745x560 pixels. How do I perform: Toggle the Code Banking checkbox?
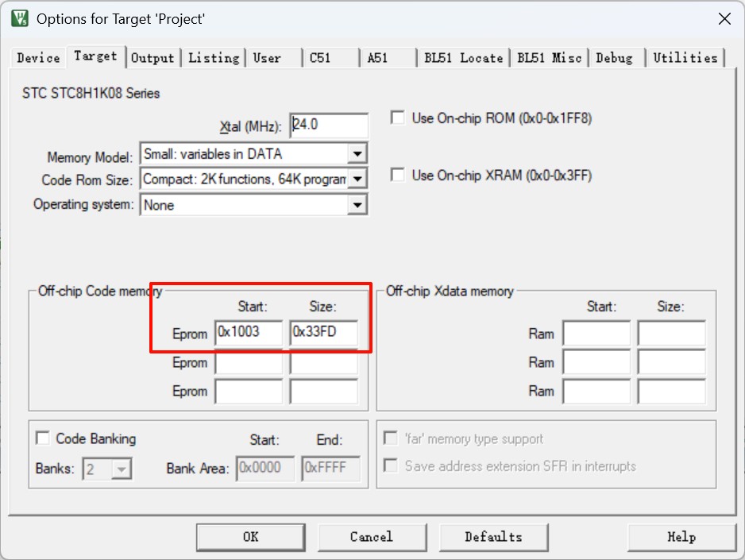pos(43,438)
